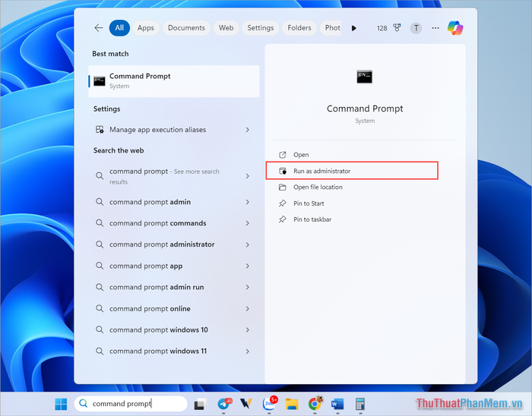532x416 pixels.
Task: Search web for command prompt app
Action: pyautogui.click(x=174, y=266)
